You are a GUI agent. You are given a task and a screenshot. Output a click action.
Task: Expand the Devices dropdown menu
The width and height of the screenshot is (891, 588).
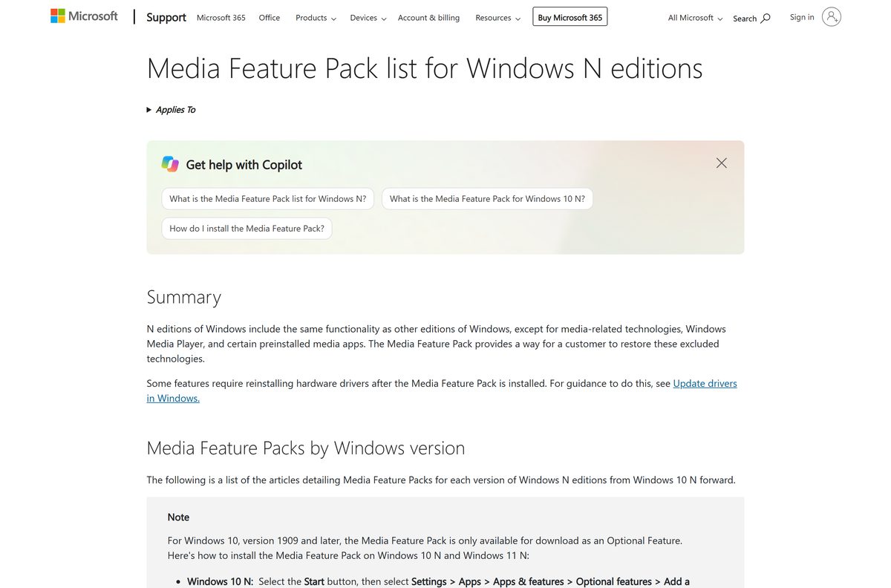368,18
